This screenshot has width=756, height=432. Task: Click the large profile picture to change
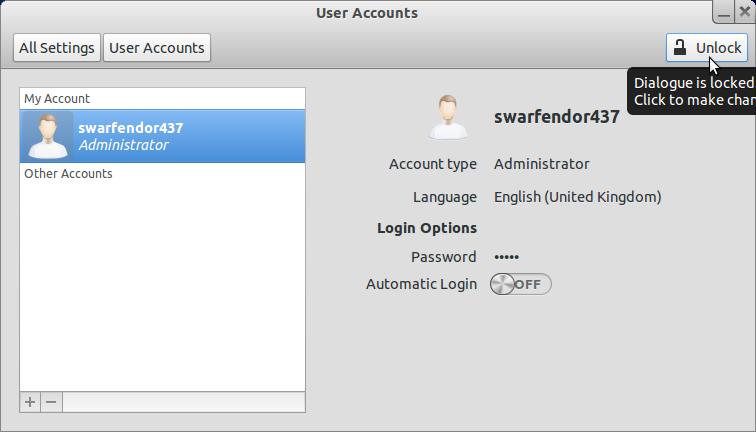[x=448, y=117]
